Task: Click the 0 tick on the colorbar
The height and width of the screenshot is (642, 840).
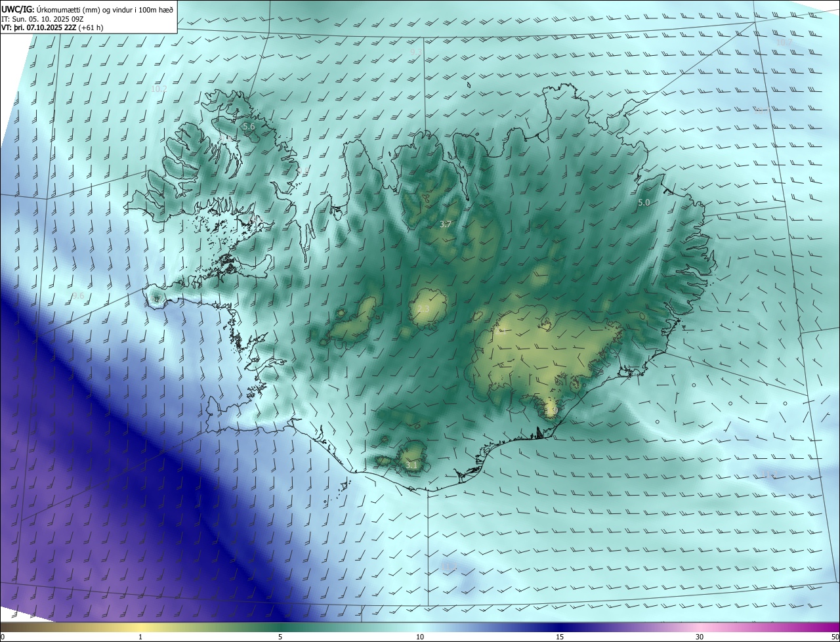Action: [3, 637]
